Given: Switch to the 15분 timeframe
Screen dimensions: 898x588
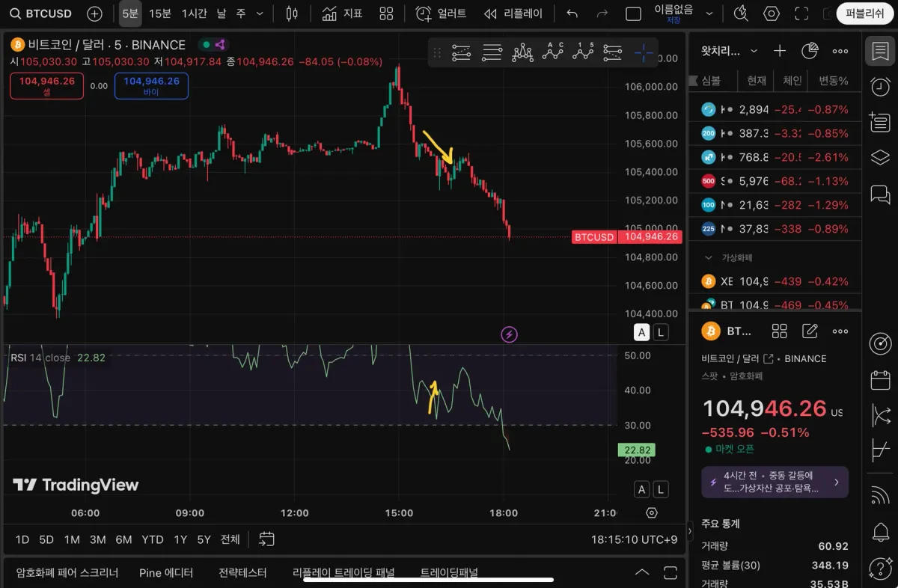Looking at the screenshot, I should (x=160, y=13).
